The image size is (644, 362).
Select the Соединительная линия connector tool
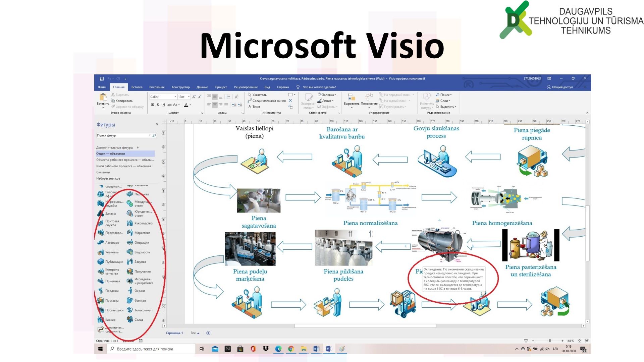(267, 101)
